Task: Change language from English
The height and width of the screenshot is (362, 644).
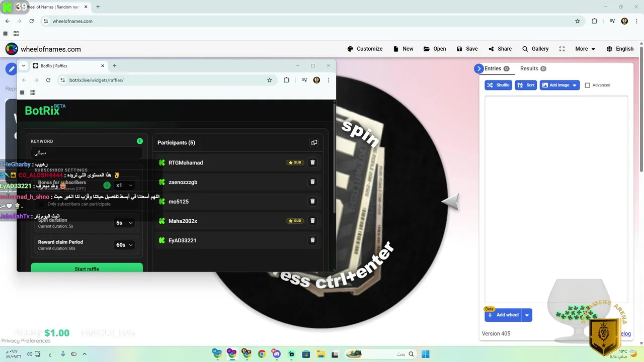Action: tap(620, 49)
